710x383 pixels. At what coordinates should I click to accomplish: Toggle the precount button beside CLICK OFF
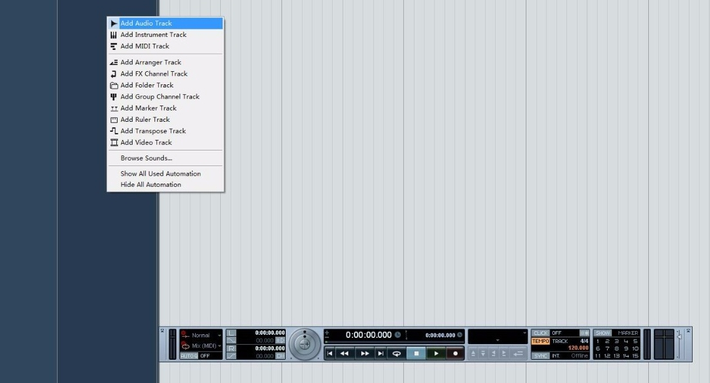point(585,333)
